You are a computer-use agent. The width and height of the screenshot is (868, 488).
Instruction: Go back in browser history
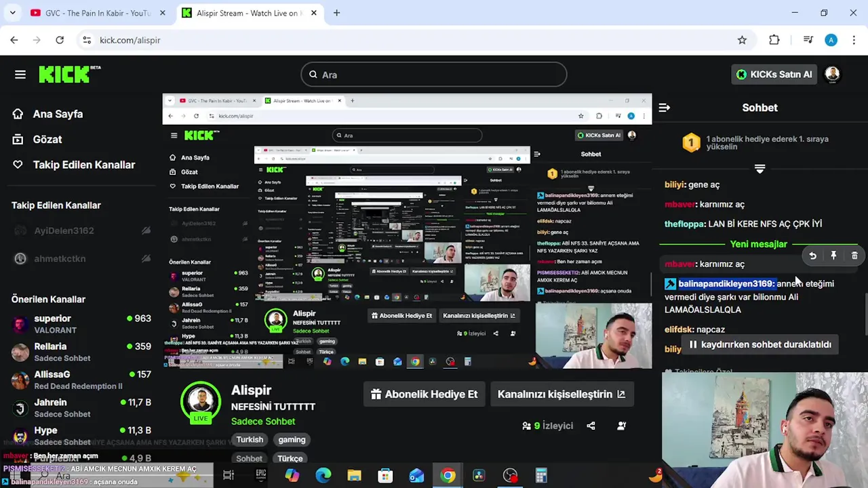tap(14, 40)
